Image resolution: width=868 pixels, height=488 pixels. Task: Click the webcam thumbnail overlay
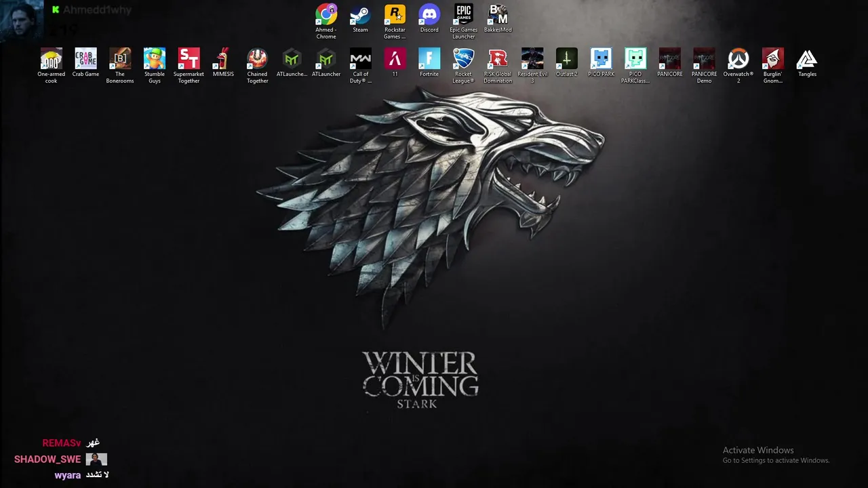[x=22, y=19]
